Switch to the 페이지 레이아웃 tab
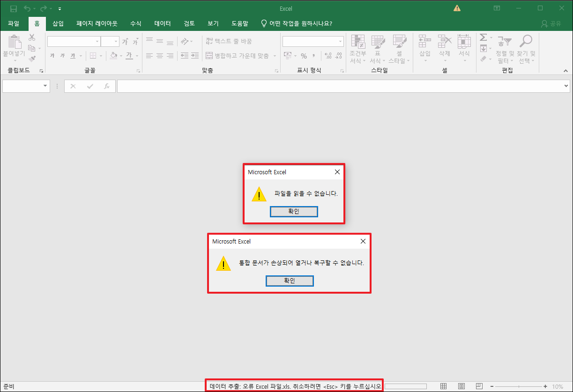 pyautogui.click(x=97, y=23)
